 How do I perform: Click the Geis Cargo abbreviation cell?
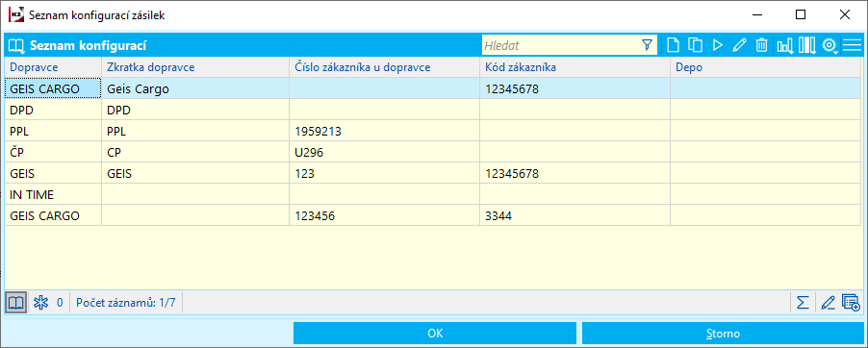point(195,88)
